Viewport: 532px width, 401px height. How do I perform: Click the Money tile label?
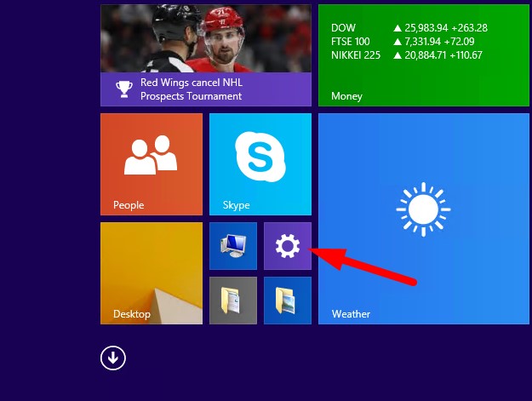(346, 96)
